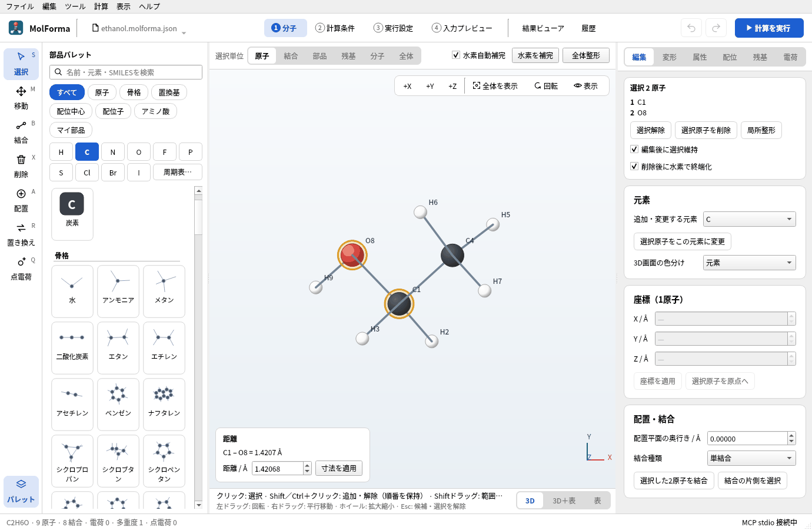
Task: Click the 配置平面の奥行き value field
Action: pos(747,439)
